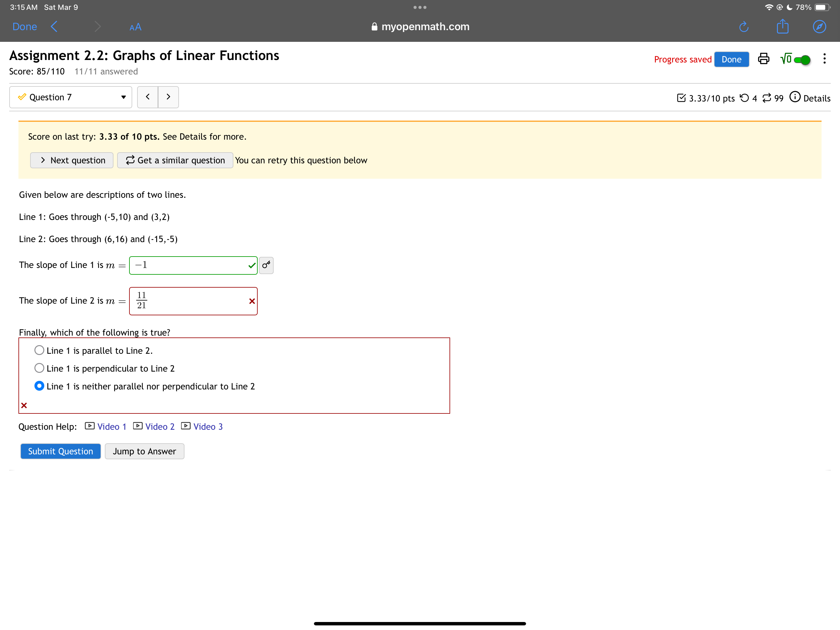Choose neither parallel nor perpendicular option
The height and width of the screenshot is (630, 840).
coord(39,386)
